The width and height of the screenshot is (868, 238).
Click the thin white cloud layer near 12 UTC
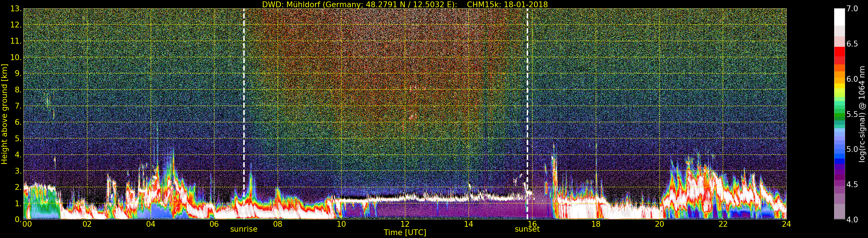click(404, 198)
